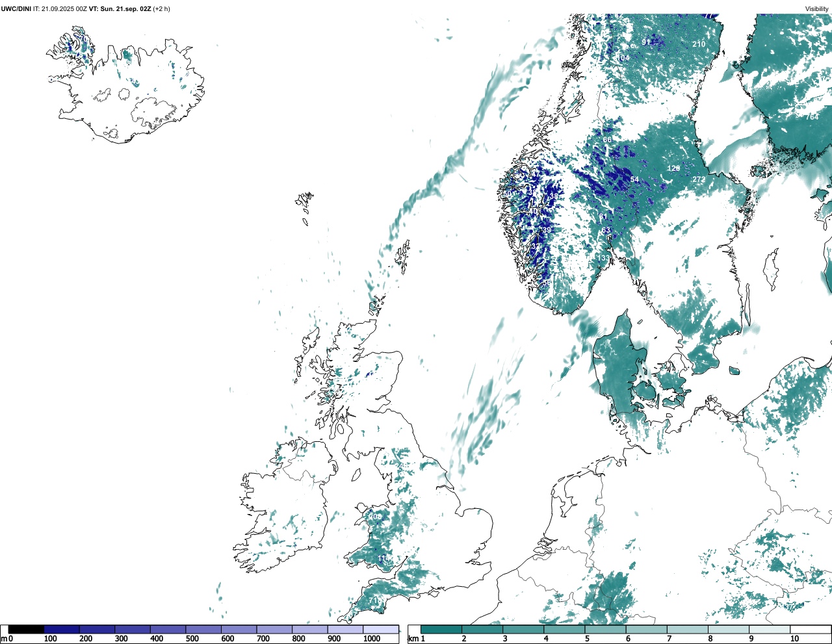The image size is (832, 644).
Task: Click the '91' visibility value on map
Action: pos(646,42)
